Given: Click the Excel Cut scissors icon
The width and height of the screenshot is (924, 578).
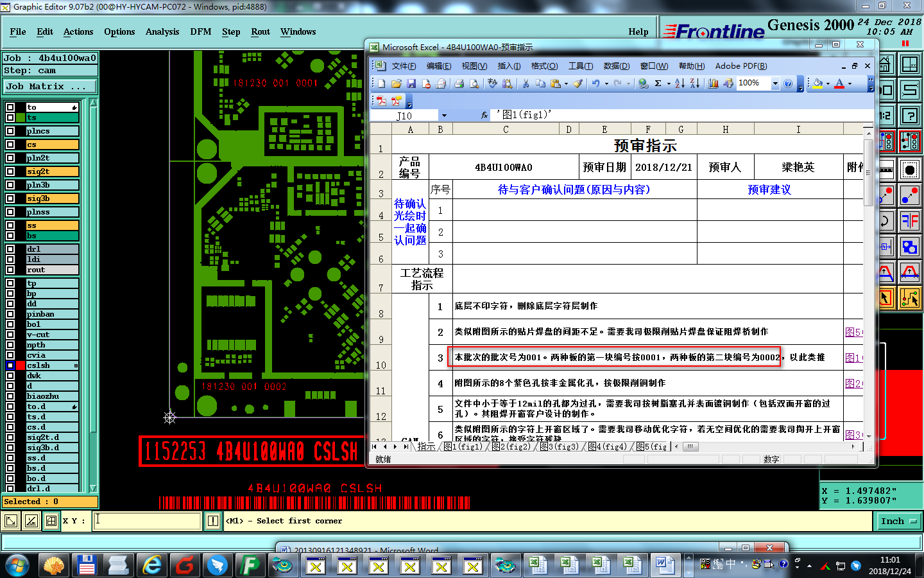Looking at the screenshot, I should 526,83.
